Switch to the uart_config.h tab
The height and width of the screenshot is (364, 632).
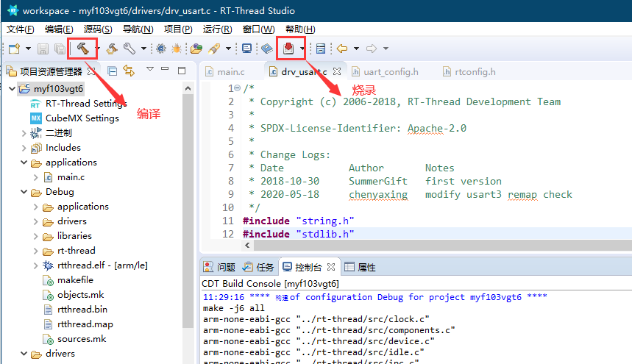coord(385,71)
